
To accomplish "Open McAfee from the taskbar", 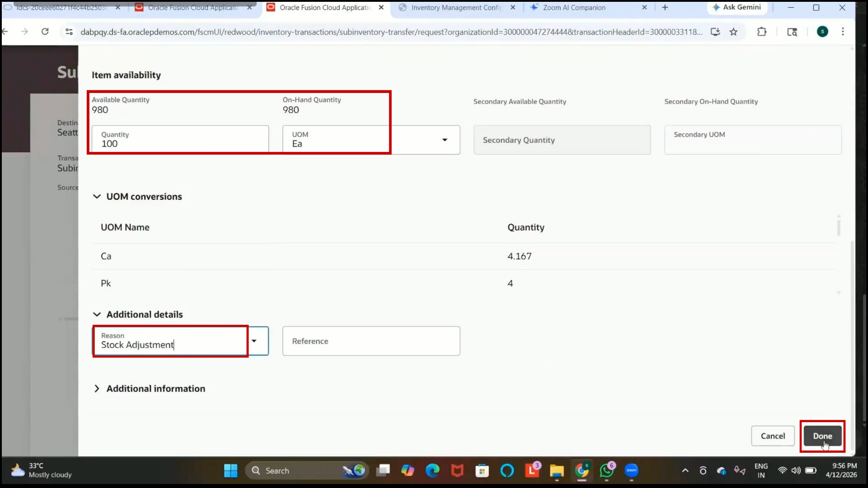I will pyautogui.click(x=458, y=471).
